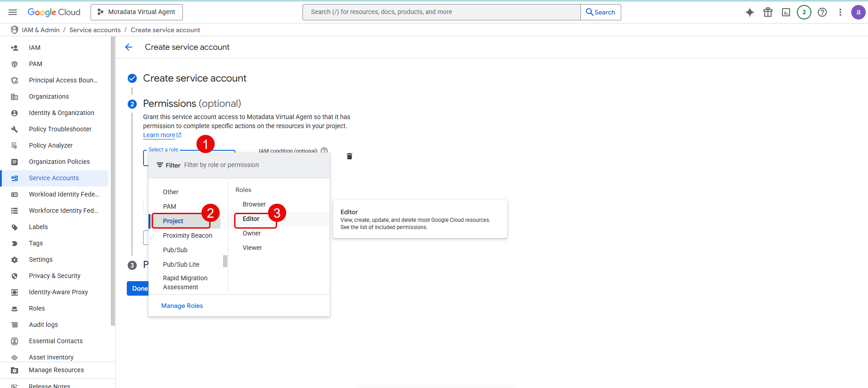This screenshot has width=868, height=388.
Task: Click the Manage Resources icon
Action: click(14, 370)
